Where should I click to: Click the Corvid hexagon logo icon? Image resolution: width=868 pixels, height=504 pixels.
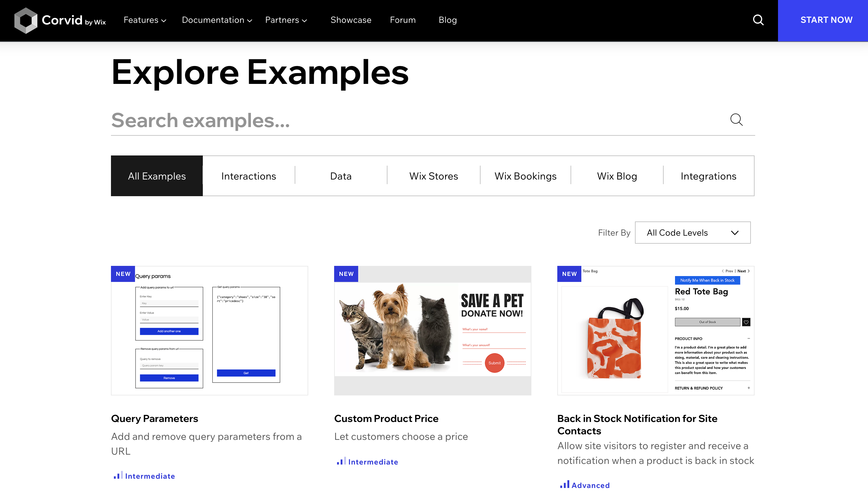pos(26,20)
